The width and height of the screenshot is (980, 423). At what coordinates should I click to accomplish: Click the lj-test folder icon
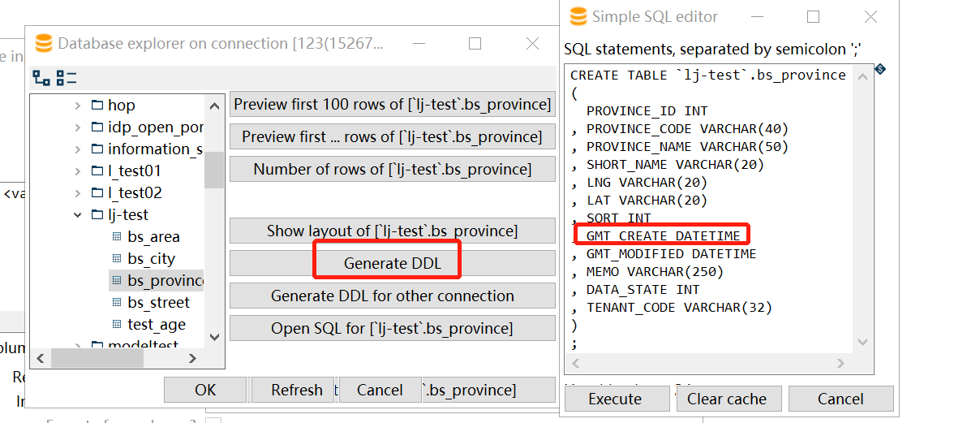coord(97,215)
